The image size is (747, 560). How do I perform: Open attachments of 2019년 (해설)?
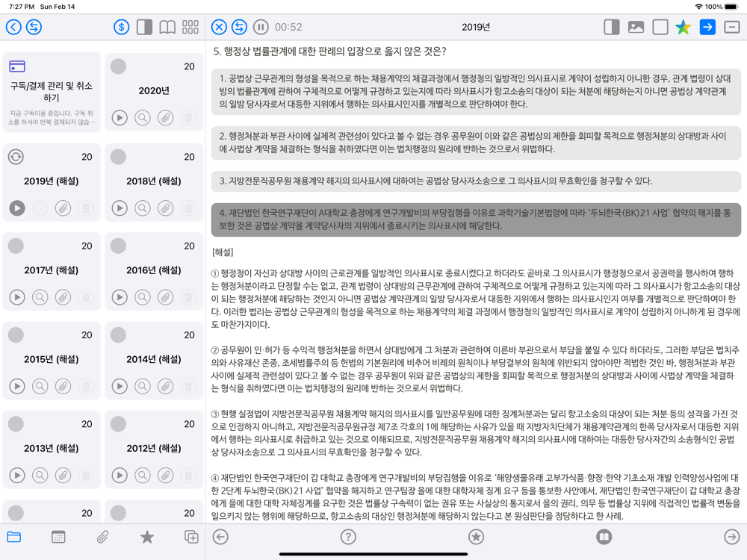[x=63, y=208]
